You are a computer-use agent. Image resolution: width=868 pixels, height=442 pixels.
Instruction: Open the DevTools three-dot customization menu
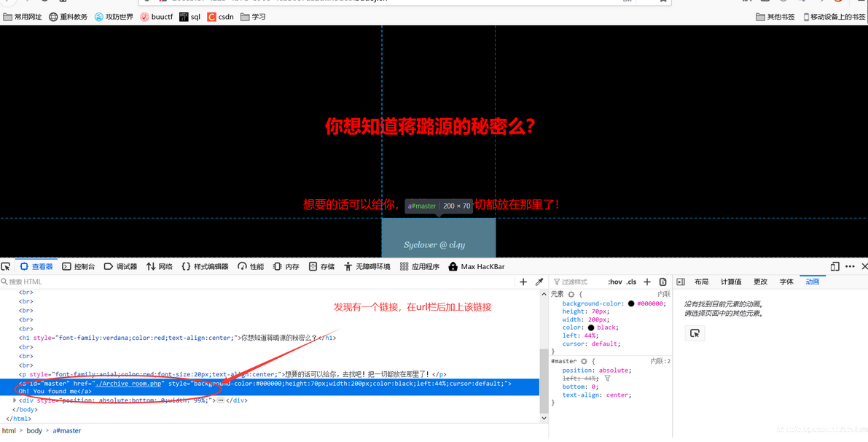pos(849,266)
